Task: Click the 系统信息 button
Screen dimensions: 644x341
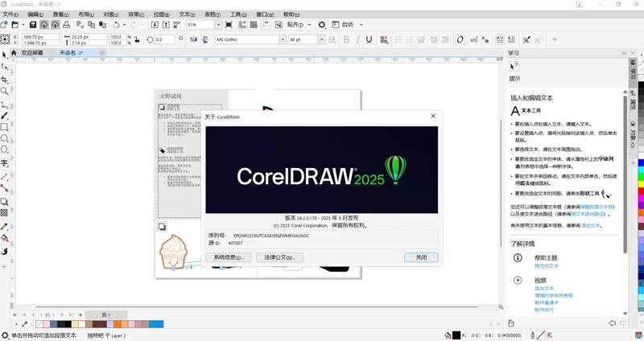Action: (229, 257)
